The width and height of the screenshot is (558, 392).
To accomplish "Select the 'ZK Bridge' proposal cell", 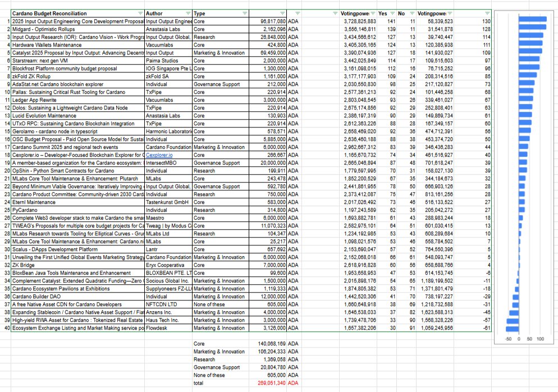I will click(77, 265).
